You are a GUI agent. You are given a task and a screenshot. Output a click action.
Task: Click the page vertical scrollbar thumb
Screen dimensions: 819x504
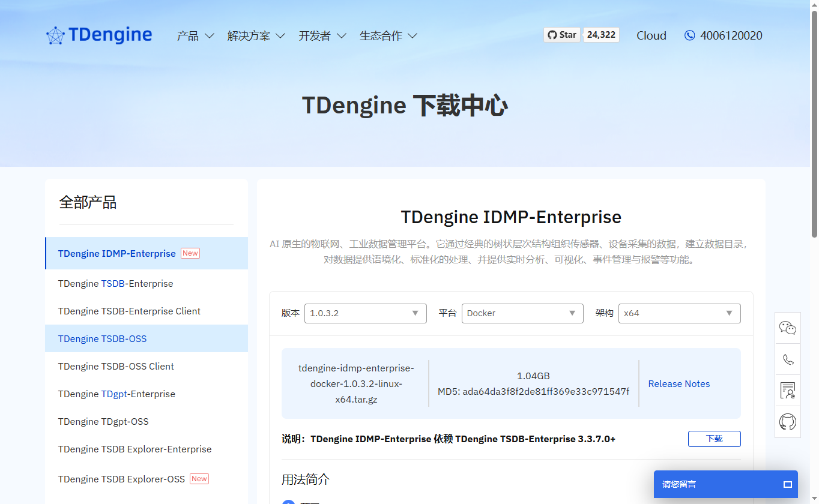(x=814, y=124)
